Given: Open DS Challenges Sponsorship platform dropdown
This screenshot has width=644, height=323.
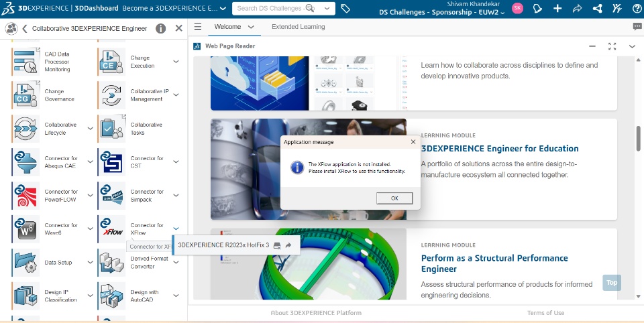Looking at the screenshot, I should [441, 12].
